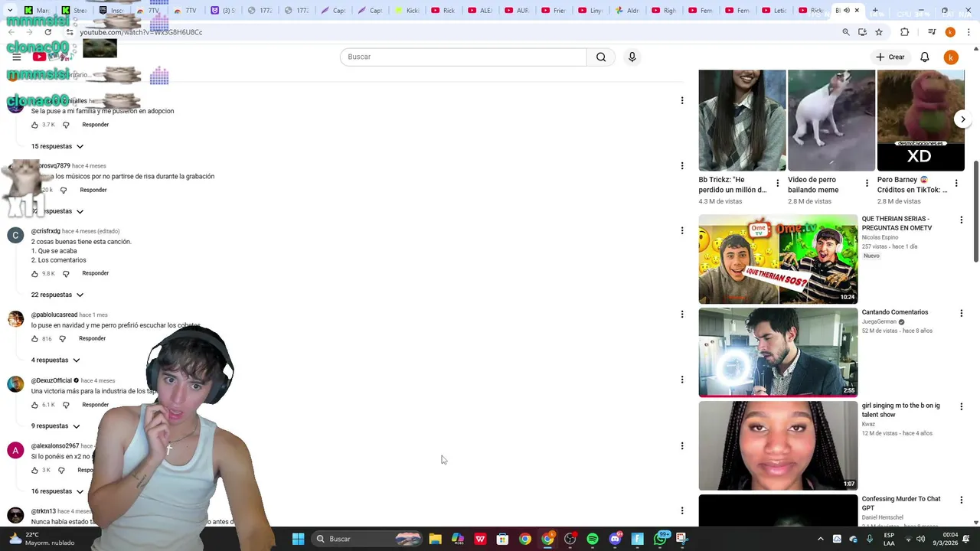Click the youtube.com address bar URL
Image resolution: width=980 pixels, height=551 pixels.
pos(141,32)
